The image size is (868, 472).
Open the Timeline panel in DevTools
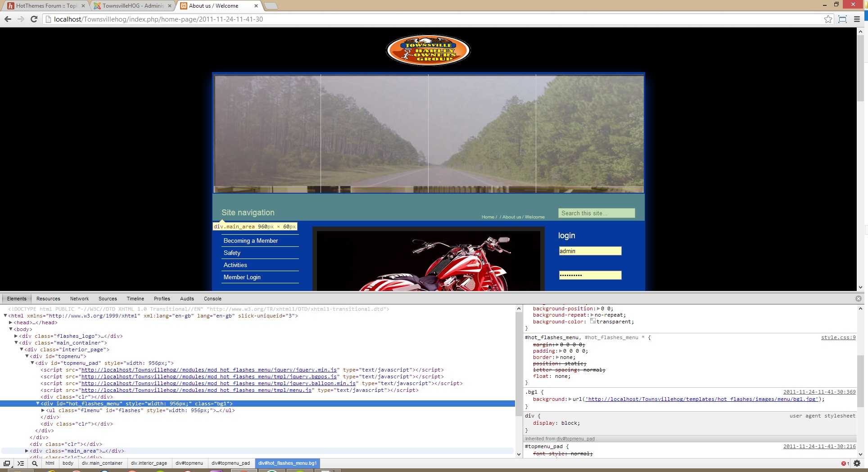(135, 299)
